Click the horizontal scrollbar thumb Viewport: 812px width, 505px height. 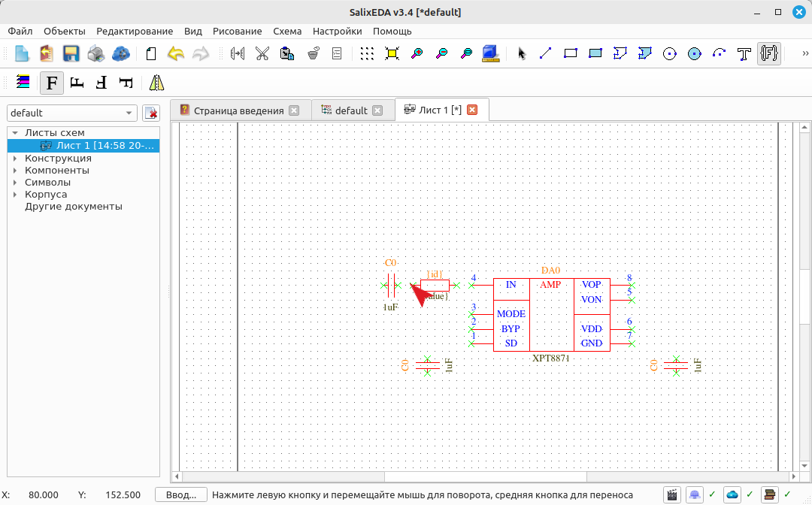pos(486,476)
